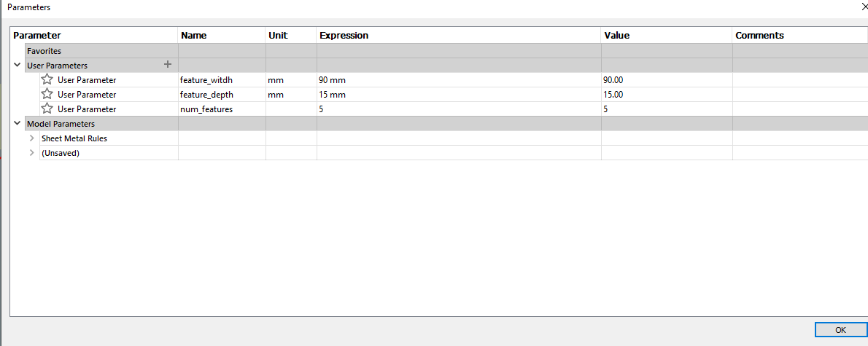Click the feature_depth name cell
This screenshot has width=868, height=346.
tap(222, 95)
